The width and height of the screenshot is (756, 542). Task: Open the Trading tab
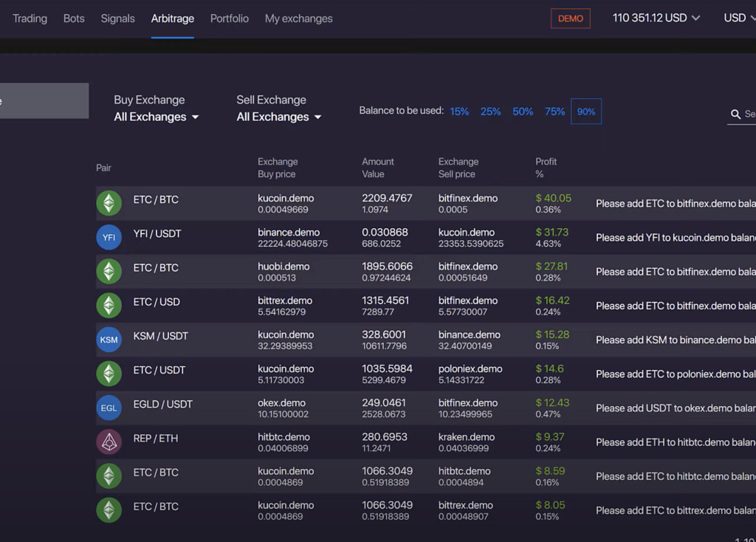point(30,18)
